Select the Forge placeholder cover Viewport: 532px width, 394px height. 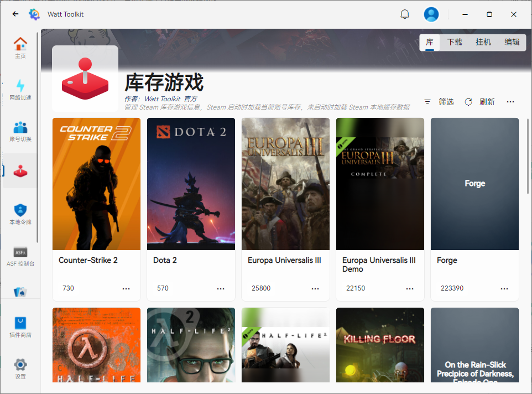coord(474,184)
